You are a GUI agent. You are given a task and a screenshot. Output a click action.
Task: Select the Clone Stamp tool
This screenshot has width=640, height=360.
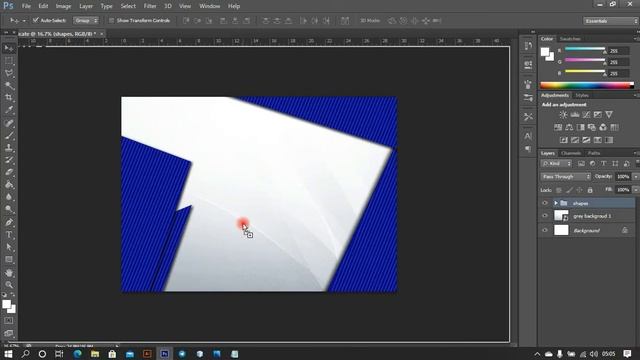(9, 148)
